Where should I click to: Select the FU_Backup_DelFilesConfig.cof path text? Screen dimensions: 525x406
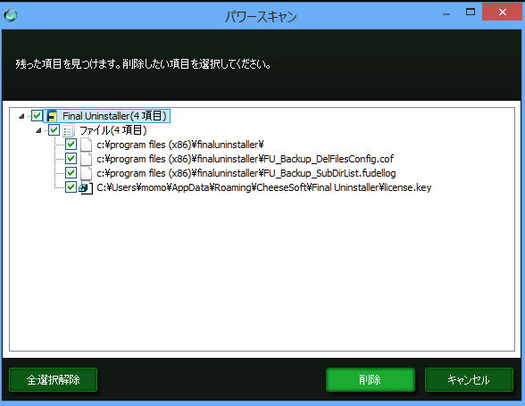pos(245,159)
